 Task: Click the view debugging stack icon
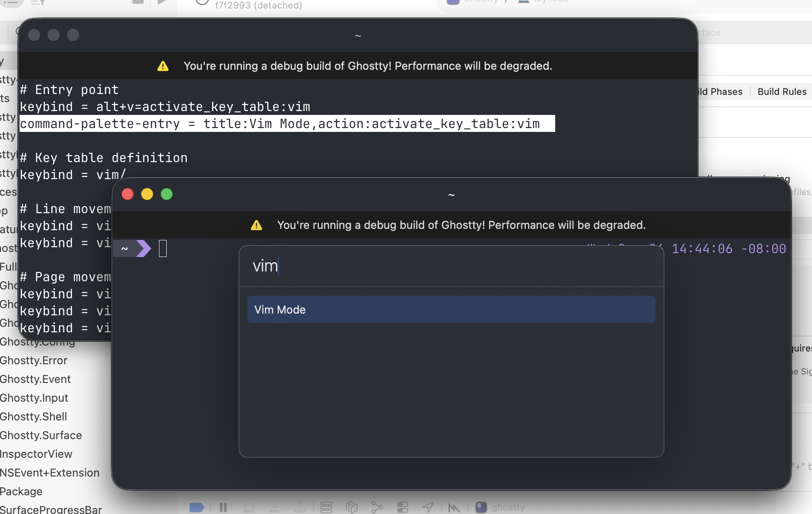[326, 507]
